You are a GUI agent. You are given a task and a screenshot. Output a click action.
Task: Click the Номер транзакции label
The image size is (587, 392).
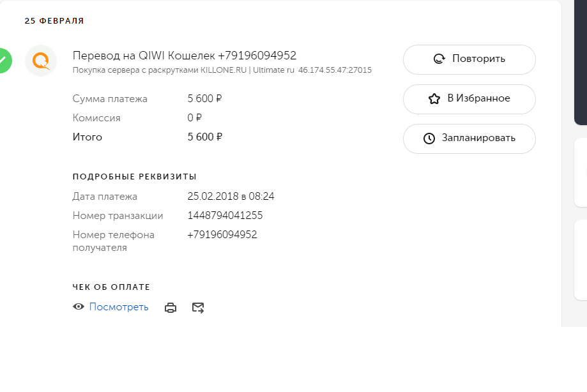tap(118, 216)
